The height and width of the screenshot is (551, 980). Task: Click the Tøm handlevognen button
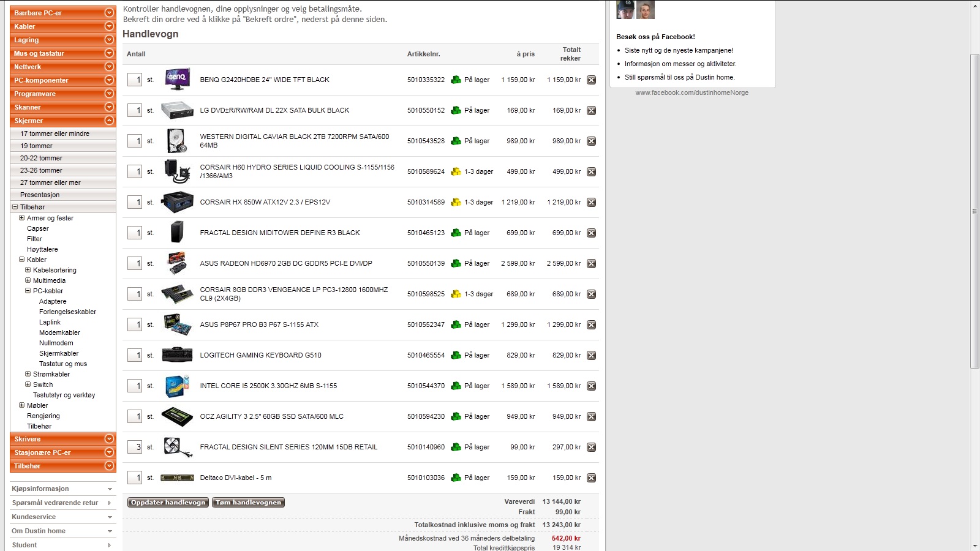pyautogui.click(x=248, y=503)
